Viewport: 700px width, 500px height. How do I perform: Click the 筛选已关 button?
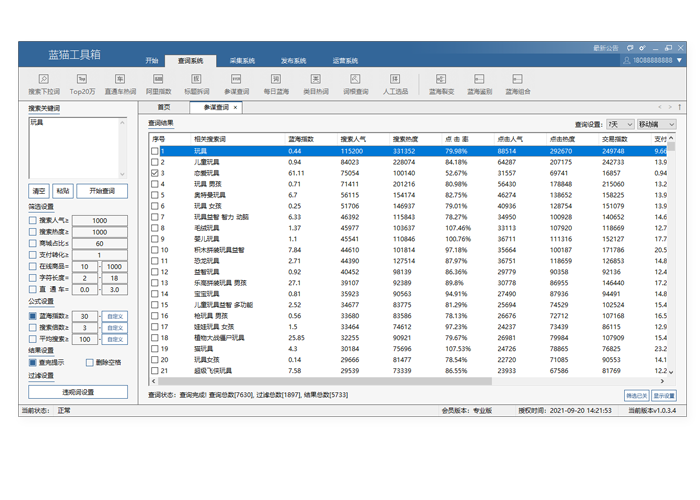(x=637, y=396)
